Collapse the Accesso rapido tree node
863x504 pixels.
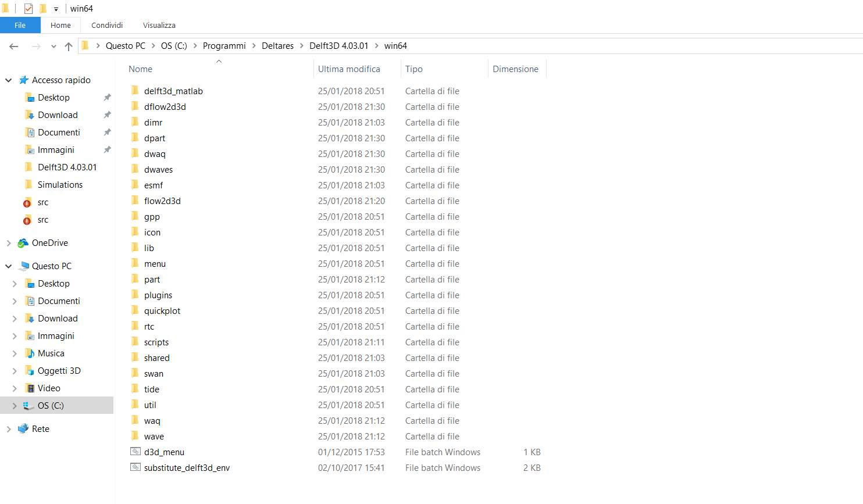click(9, 80)
